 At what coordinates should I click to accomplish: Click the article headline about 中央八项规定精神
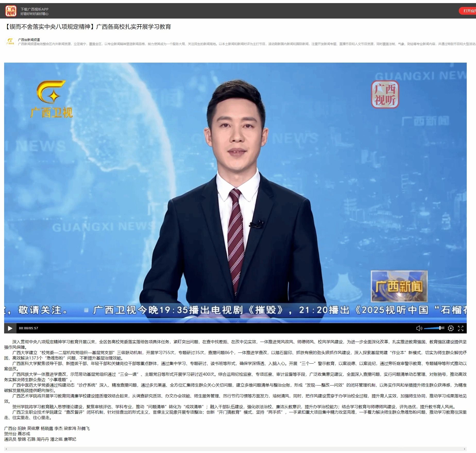pyautogui.click(x=88, y=27)
